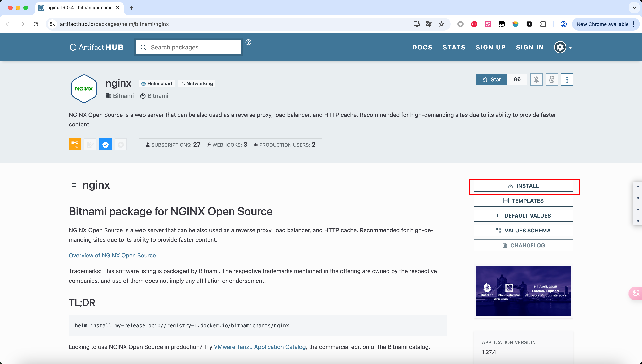
Task: Click the ArtifactHUB logo
Action: coord(96,47)
